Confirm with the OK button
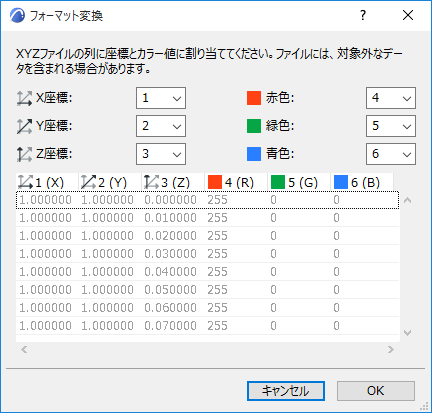The image size is (432, 413). (x=376, y=391)
